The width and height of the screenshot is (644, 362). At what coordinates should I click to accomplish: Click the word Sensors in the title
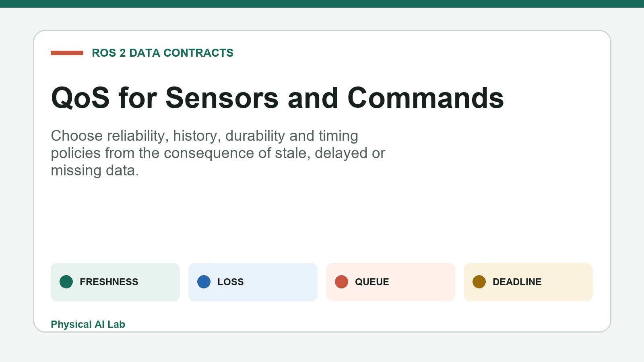tap(222, 98)
